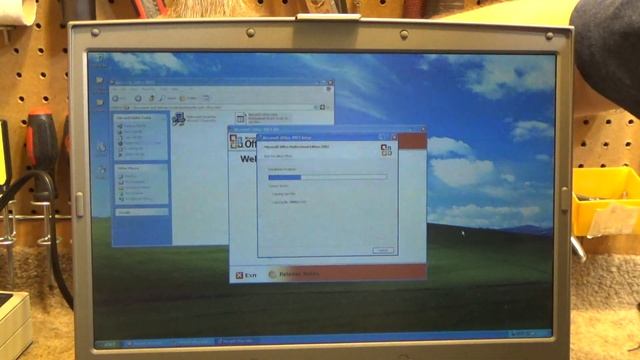Click the Go button beside address bar
640x360 pixels.
click(x=322, y=107)
